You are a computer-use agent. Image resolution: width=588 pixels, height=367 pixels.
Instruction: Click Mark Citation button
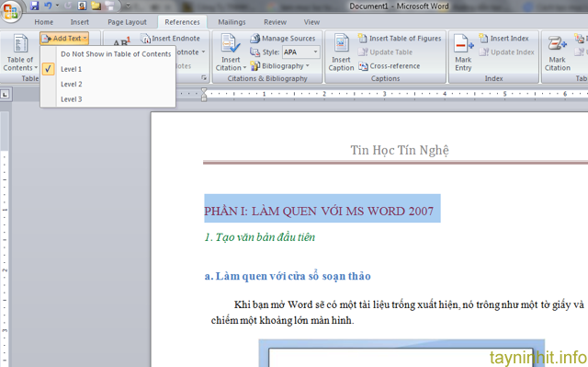[558, 52]
